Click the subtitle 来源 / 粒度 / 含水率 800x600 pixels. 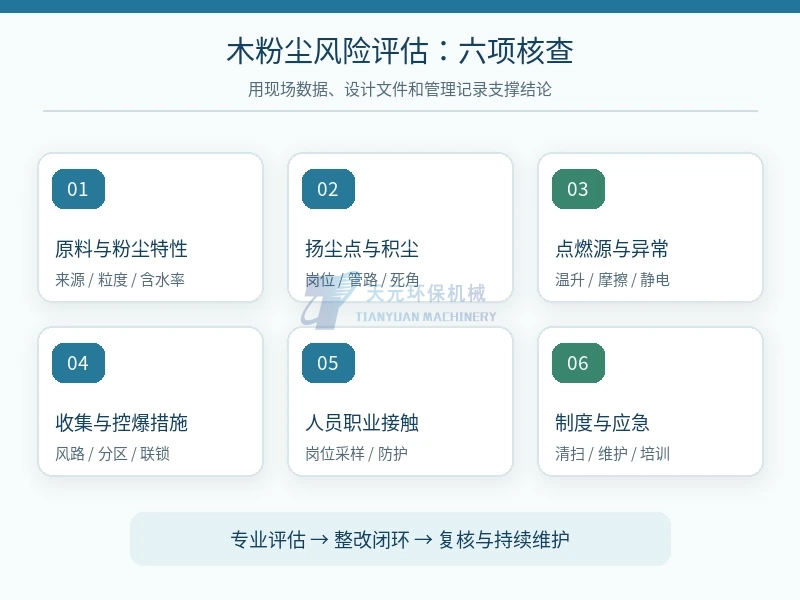click(120, 280)
